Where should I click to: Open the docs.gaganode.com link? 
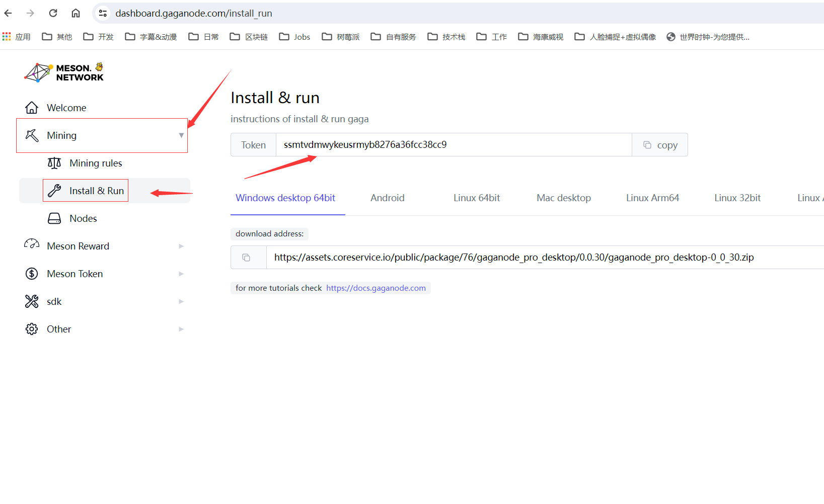[376, 288]
